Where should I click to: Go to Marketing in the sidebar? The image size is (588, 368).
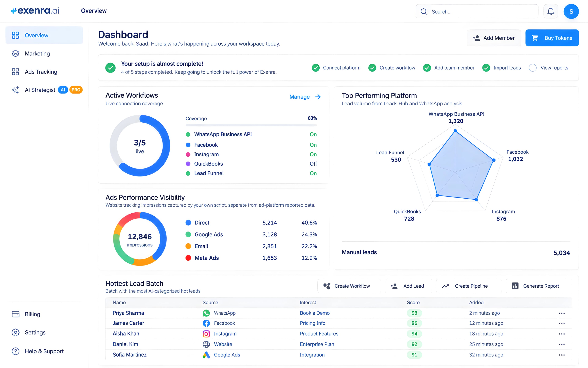click(x=44, y=53)
